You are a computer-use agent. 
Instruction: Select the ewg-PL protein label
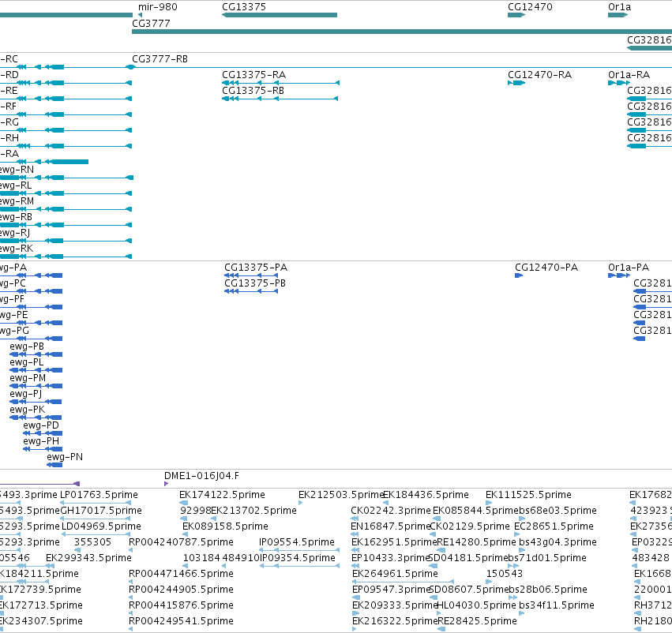coord(27,362)
